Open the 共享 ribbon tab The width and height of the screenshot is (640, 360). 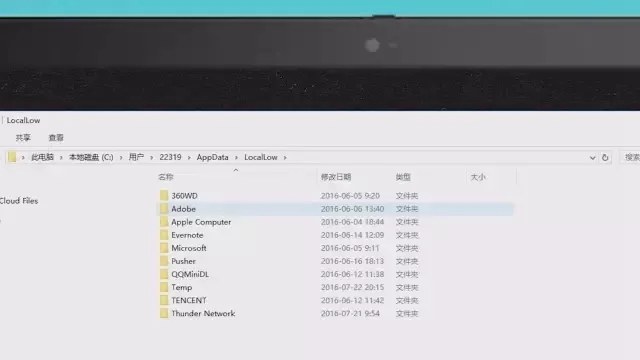tap(23, 138)
